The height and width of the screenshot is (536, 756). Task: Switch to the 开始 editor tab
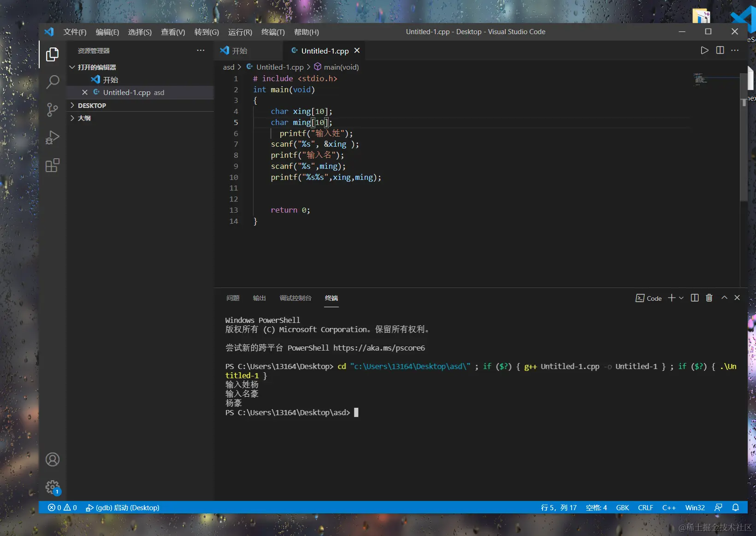249,50
